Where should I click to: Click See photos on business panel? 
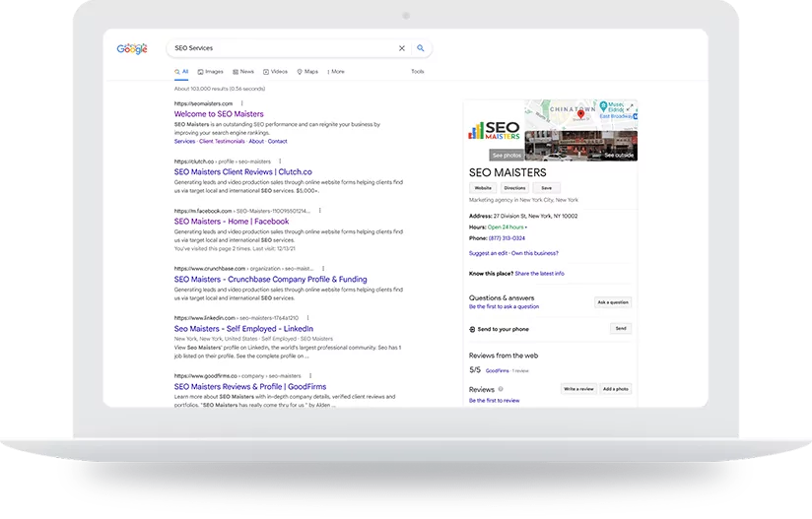click(x=507, y=156)
